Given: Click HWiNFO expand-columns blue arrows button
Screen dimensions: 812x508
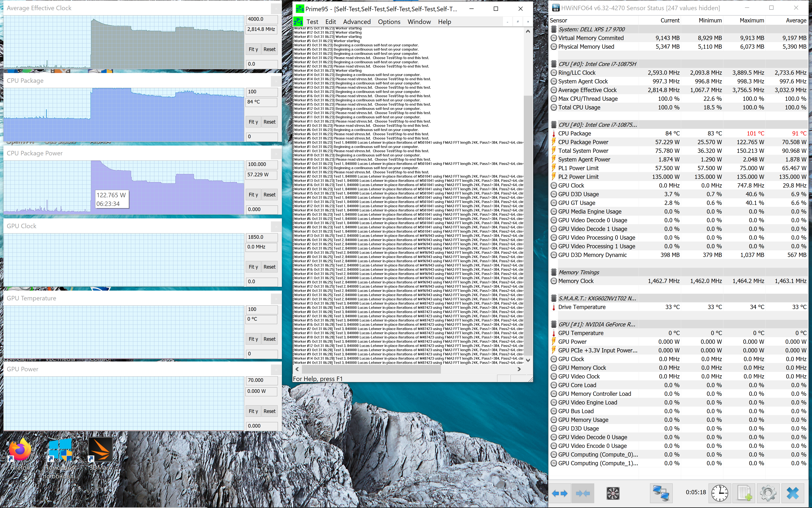Looking at the screenshot, I should click(x=560, y=493).
